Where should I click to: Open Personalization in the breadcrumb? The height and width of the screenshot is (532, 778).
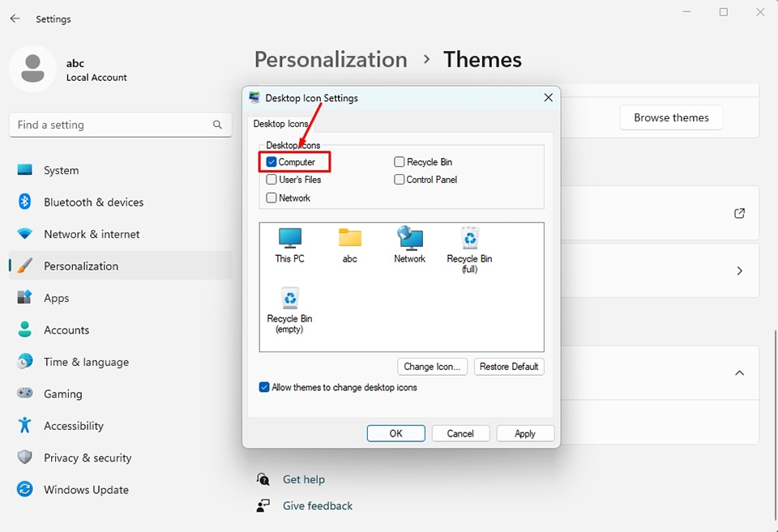331,59
